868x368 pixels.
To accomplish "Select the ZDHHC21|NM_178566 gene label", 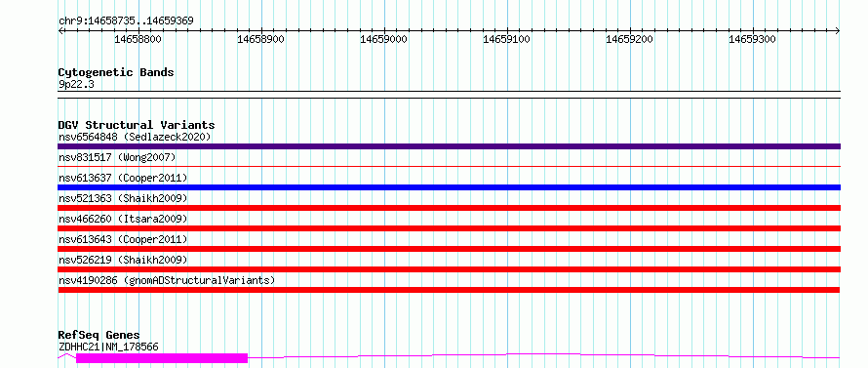I will (x=108, y=347).
